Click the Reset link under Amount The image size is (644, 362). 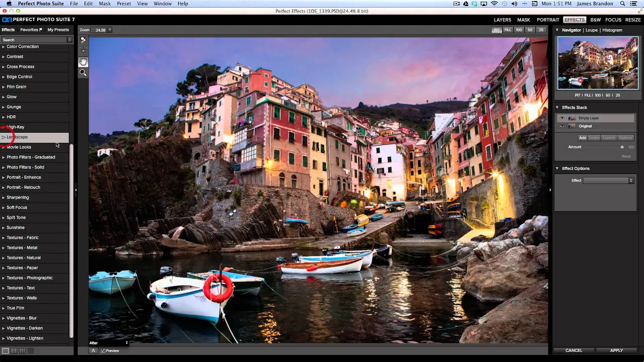(x=626, y=156)
